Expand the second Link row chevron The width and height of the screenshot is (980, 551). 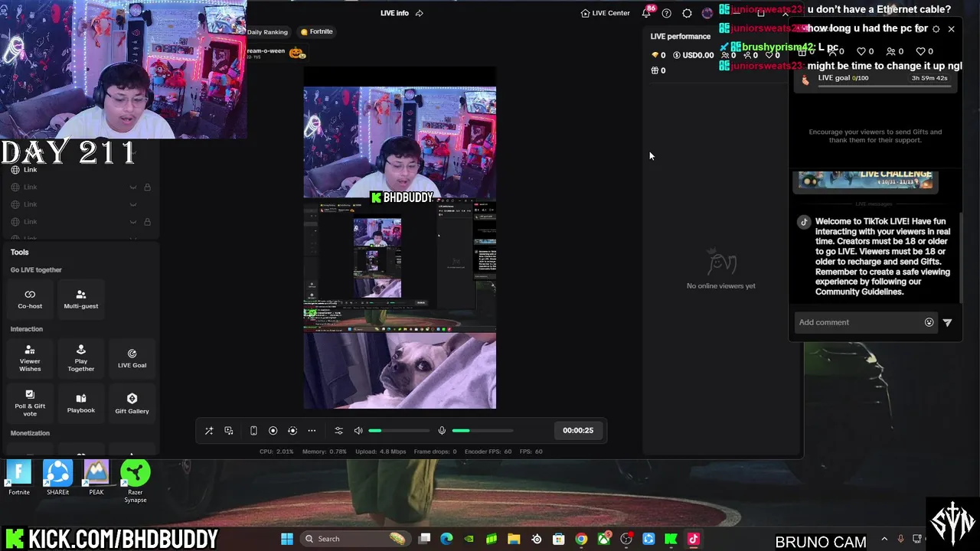[x=132, y=187]
